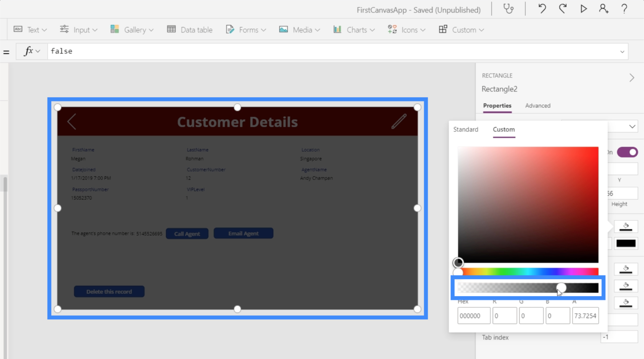
Task: Open the Gallery insert menu
Action: (132, 30)
